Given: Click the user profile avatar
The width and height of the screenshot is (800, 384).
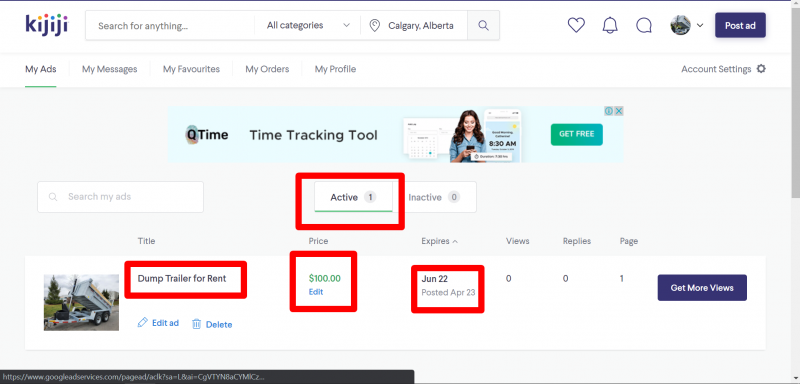Looking at the screenshot, I should [680, 25].
